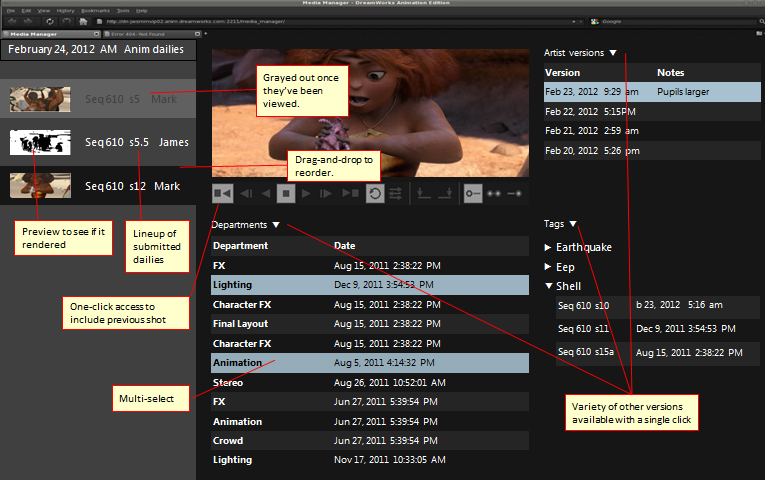Select version Feb 22, 2012 5:15PM
This screenshot has width=765, height=480.
(x=652, y=112)
